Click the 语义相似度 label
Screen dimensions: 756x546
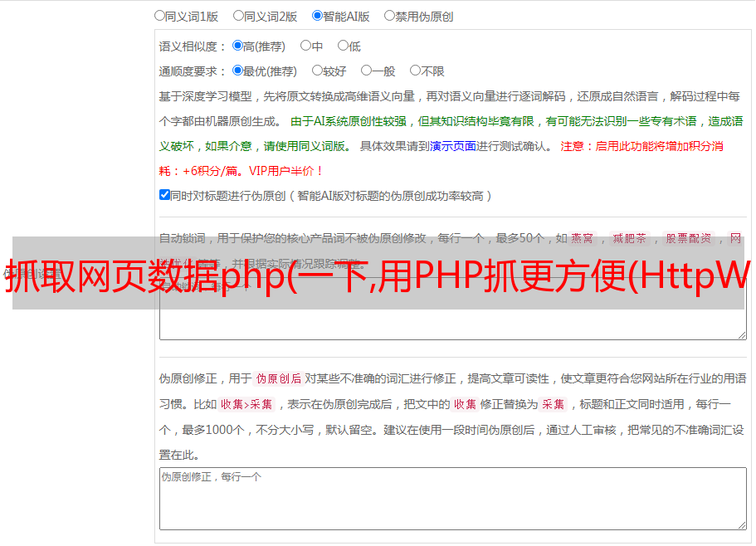tap(193, 46)
